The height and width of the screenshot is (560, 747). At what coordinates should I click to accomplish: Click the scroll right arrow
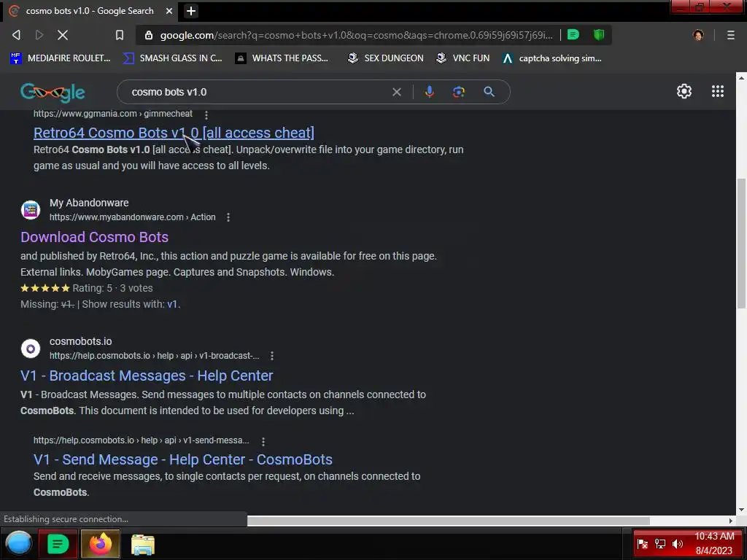731,521
